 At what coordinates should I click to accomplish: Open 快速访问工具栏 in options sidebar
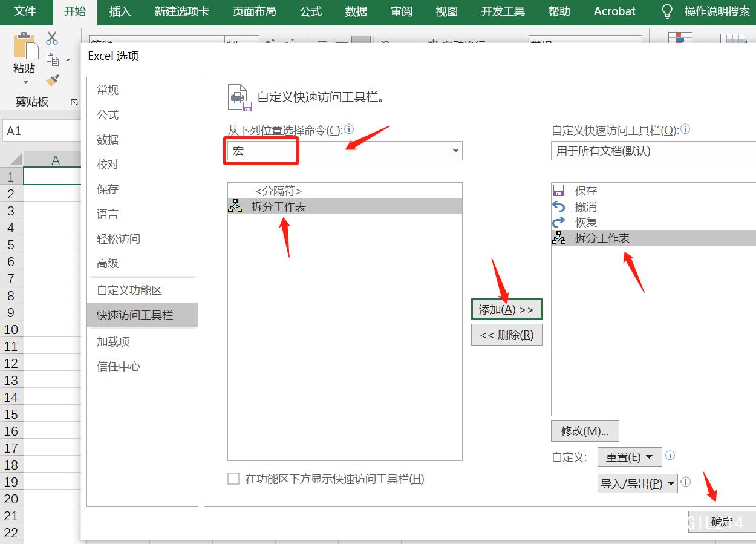point(142,315)
